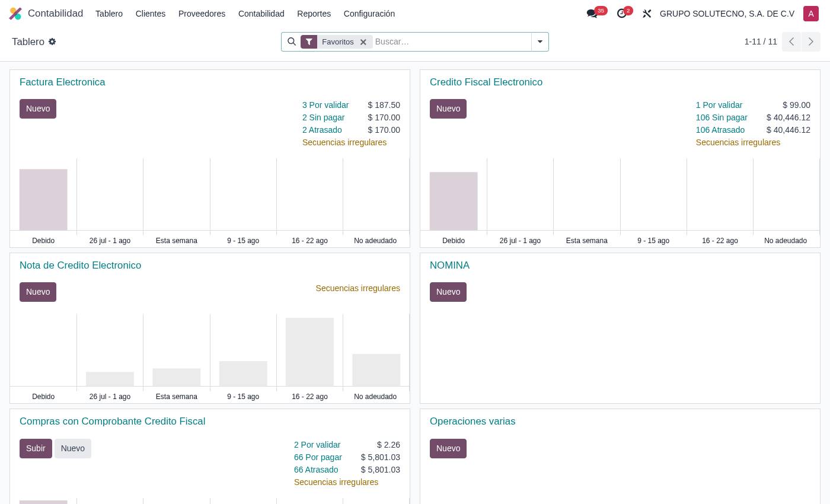This screenshot has height=504, width=830.
Task: Click the Subir button
Action: click(36, 448)
